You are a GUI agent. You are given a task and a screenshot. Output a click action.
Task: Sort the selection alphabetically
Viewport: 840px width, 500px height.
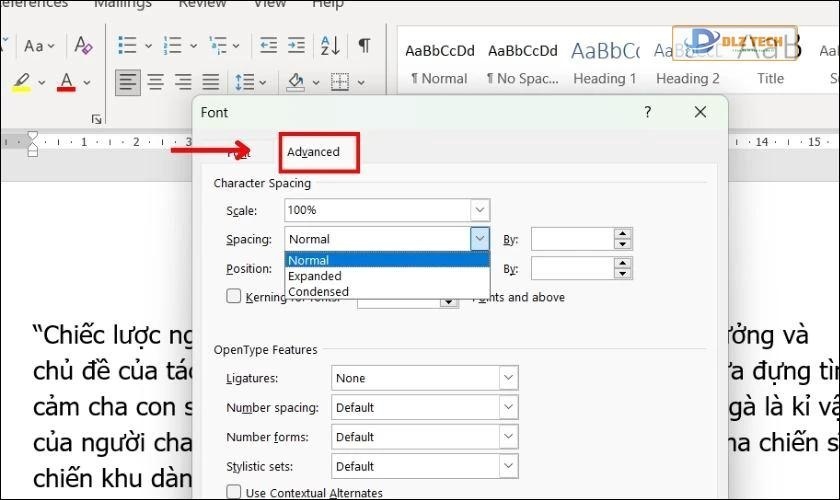(329, 46)
